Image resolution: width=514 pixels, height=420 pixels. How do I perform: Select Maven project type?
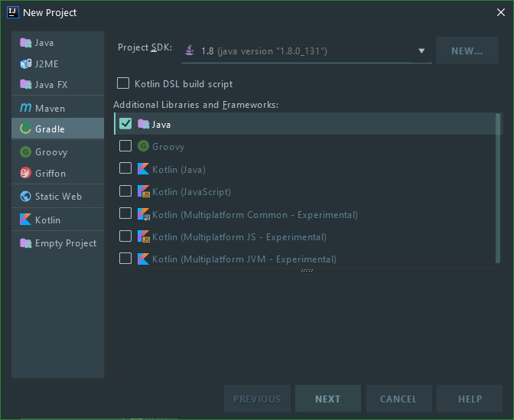click(57, 108)
